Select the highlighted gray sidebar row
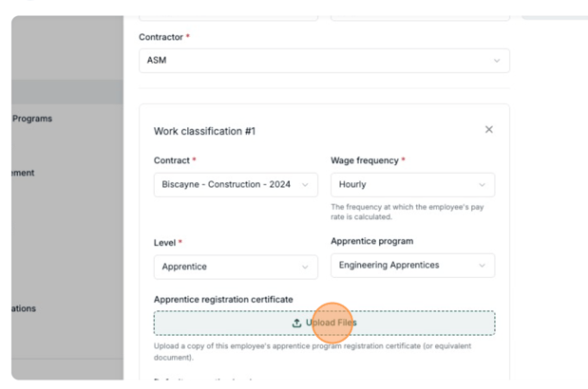Viewport: 588px width, 389px height. click(66, 92)
